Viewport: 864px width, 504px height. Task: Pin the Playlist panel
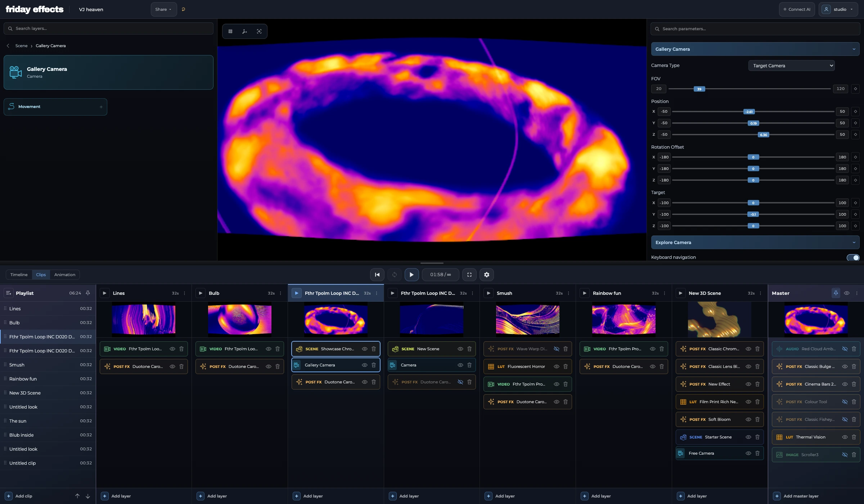[x=88, y=293]
